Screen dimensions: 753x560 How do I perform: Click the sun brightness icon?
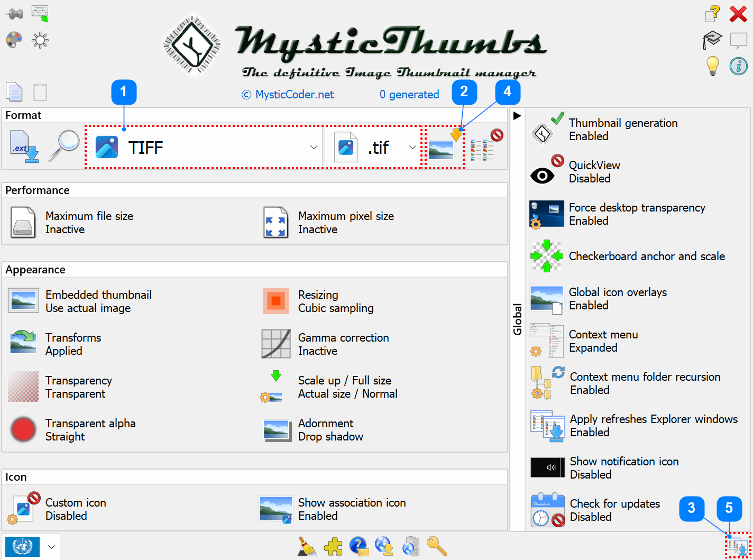pos(40,40)
